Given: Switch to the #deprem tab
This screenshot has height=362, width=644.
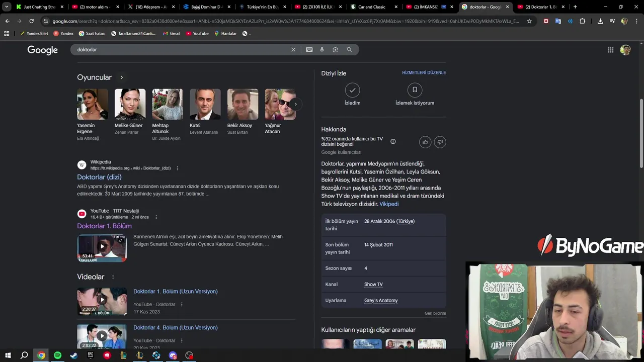Looking at the screenshot, I should tap(151, 7).
